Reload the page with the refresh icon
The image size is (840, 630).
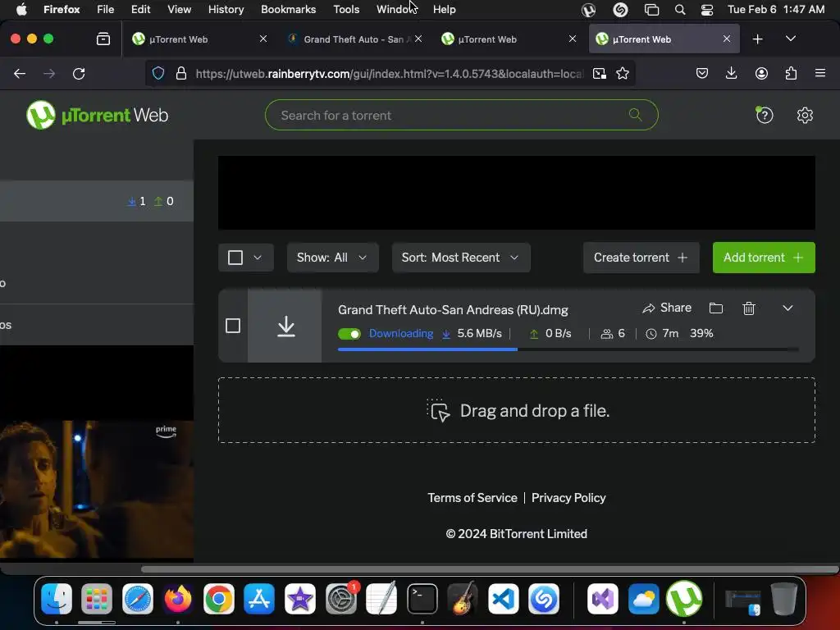pyautogui.click(x=79, y=73)
